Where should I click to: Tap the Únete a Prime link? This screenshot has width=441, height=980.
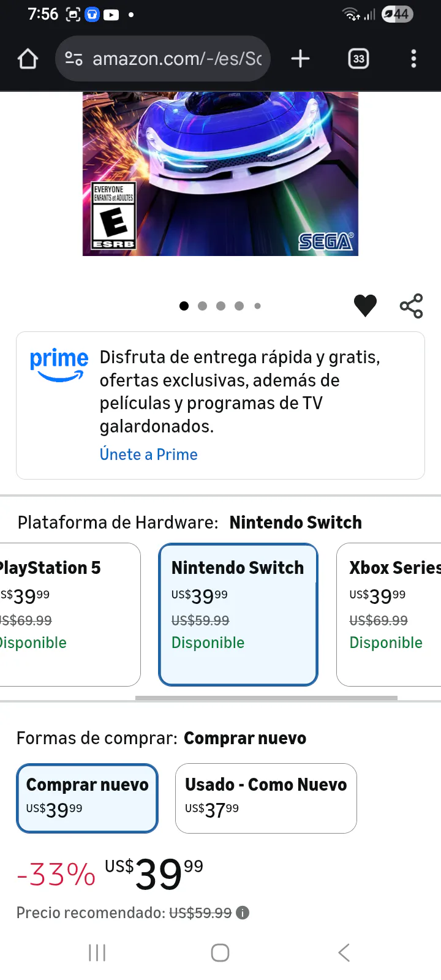[x=148, y=454]
